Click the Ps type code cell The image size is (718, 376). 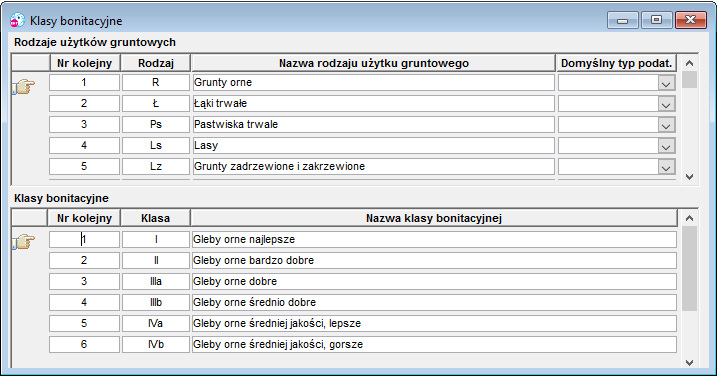pyautogui.click(x=156, y=125)
